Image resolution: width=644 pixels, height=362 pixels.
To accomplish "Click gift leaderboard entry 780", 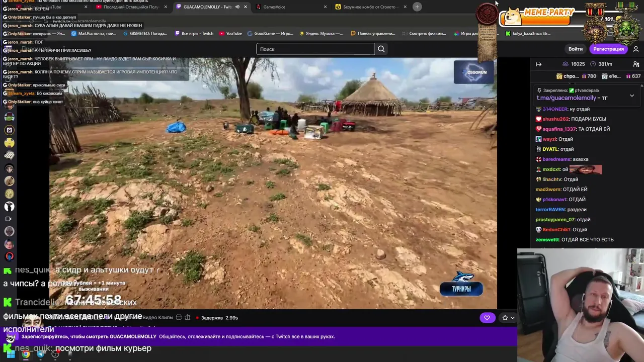I will [589, 76].
